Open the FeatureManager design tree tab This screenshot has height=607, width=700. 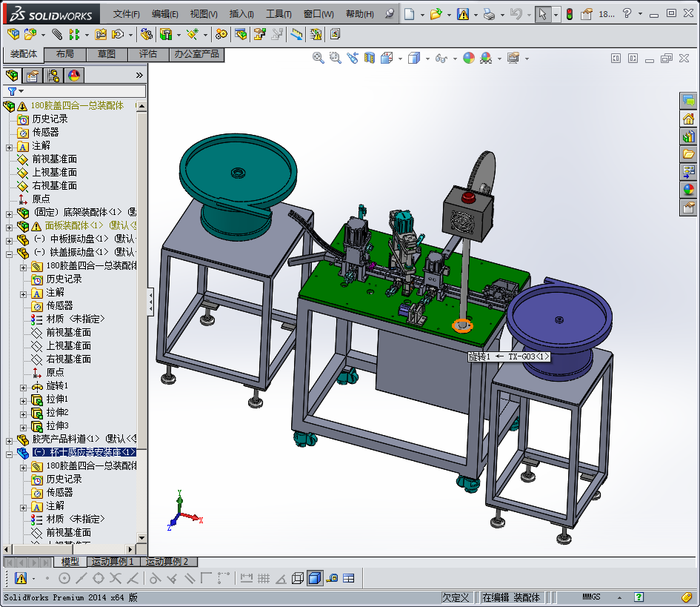tap(13, 76)
